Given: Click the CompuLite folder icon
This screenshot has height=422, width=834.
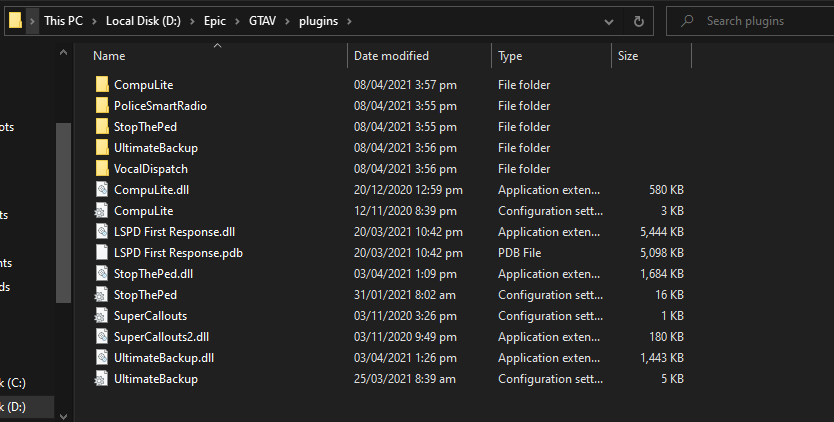Looking at the screenshot, I should [101, 85].
